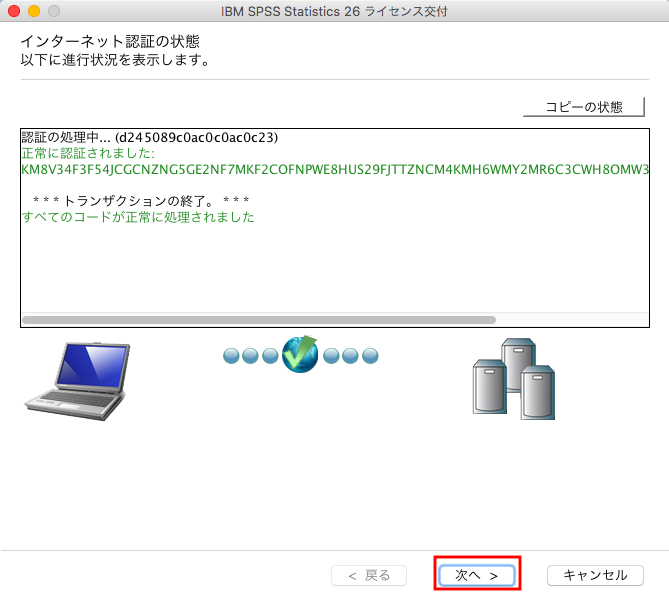Click the disabled < 戻る back button
Screen dimensions: 669x595
point(369,575)
